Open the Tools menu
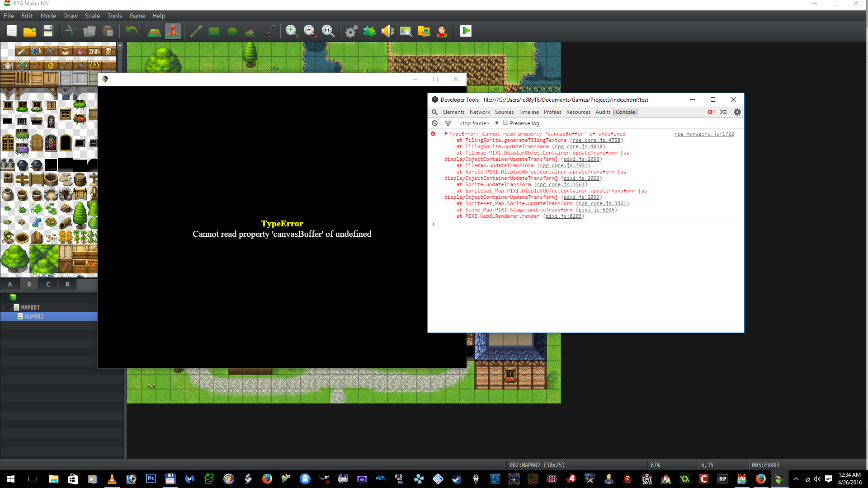Screen dimensions: 868x488 click(114, 16)
